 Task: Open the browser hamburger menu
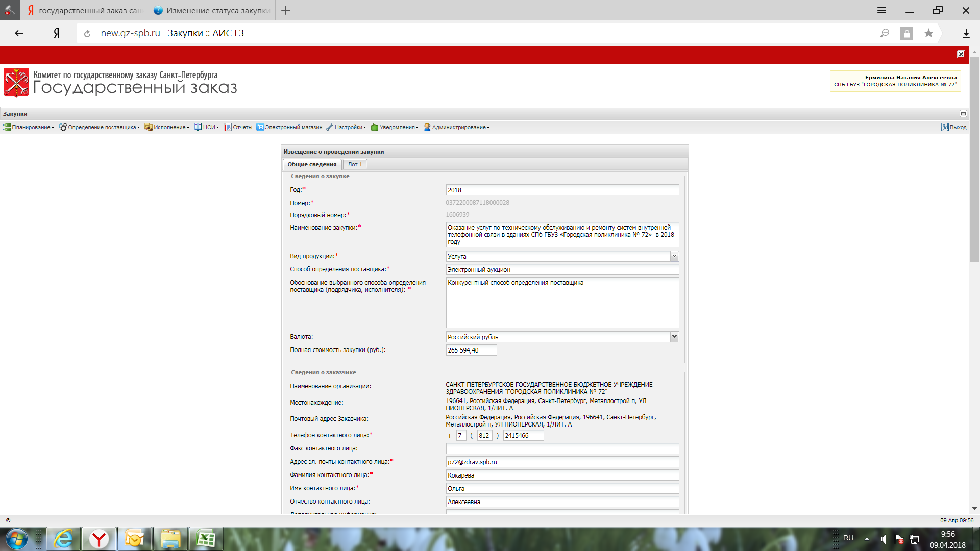881,10
